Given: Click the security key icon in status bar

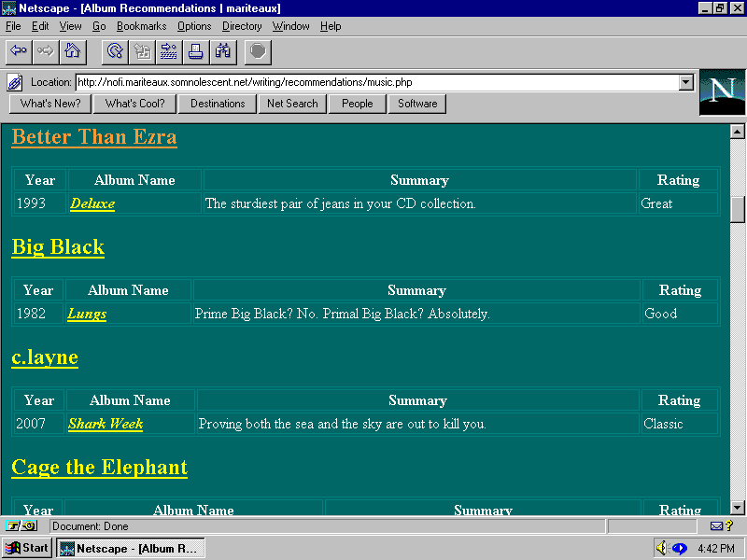Looking at the screenshot, I should pyautogui.click(x=19, y=526).
